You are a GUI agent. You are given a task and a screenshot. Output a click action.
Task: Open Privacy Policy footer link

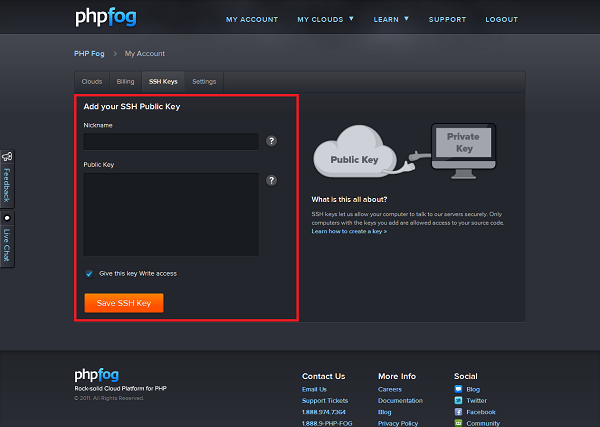click(398, 423)
